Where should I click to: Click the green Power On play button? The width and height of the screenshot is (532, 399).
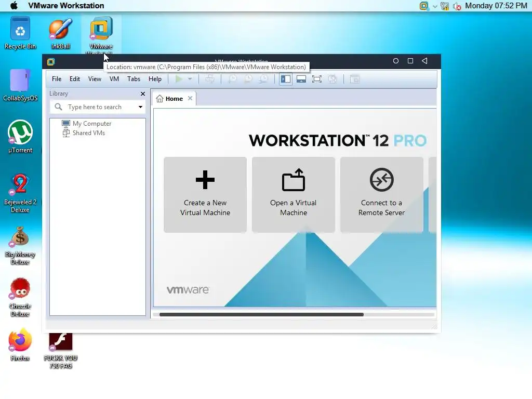tap(179, 79)
